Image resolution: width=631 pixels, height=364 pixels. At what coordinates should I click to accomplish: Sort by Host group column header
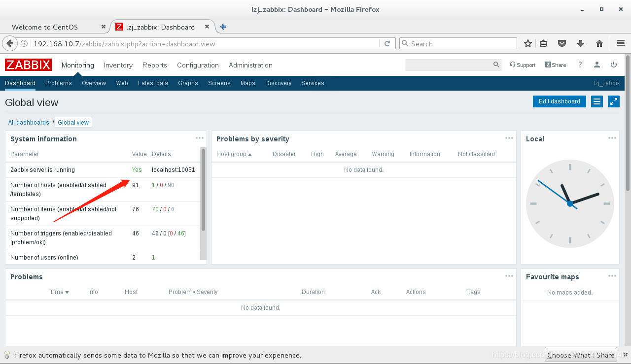pos(234,154)
